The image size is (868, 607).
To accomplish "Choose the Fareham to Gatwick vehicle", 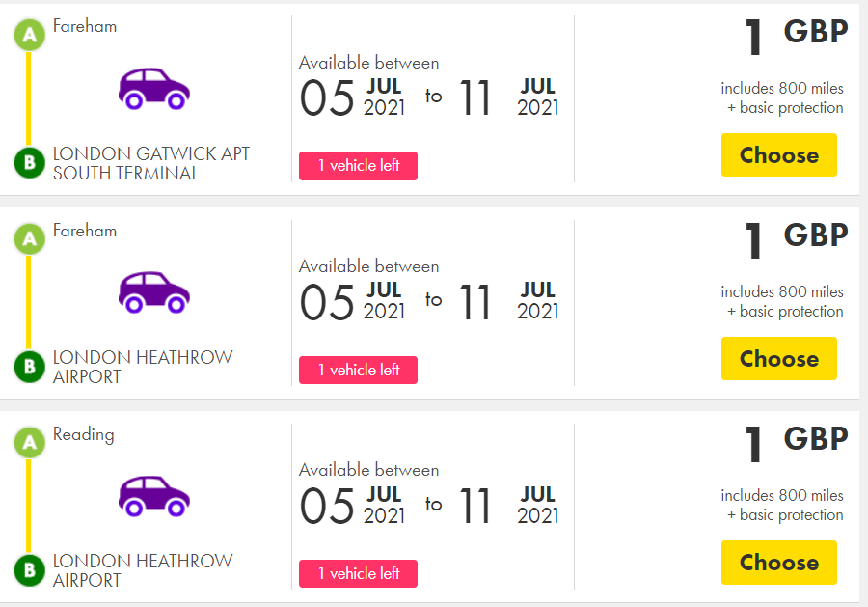I will (x=778, y=154).
